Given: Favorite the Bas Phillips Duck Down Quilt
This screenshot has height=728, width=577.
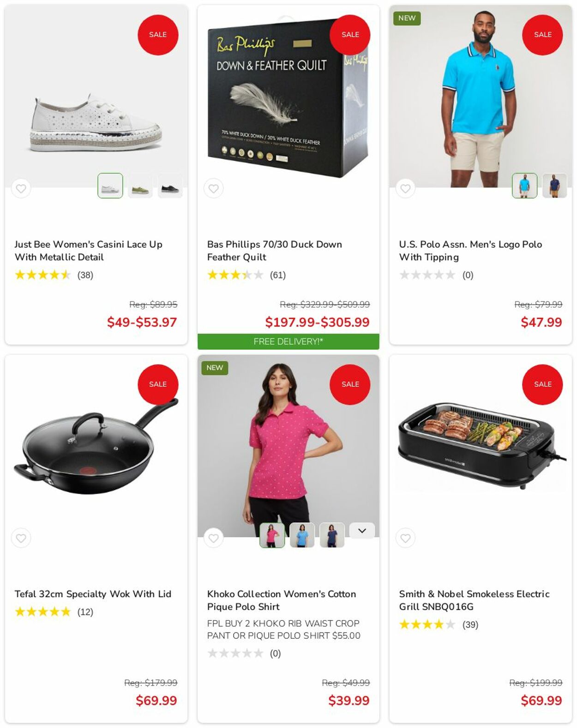Looking at the screenshot, I should point(213,188).
